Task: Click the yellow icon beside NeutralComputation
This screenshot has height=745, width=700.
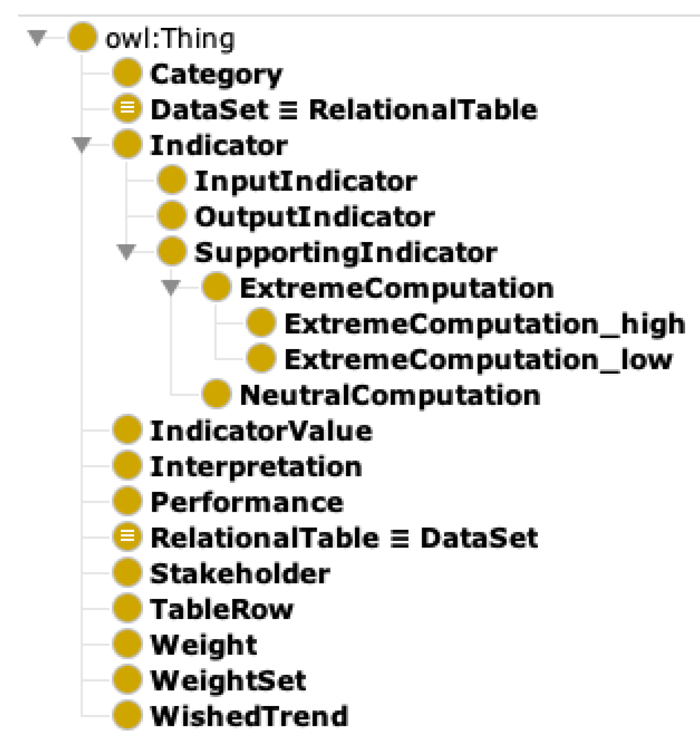Action: 216,395
